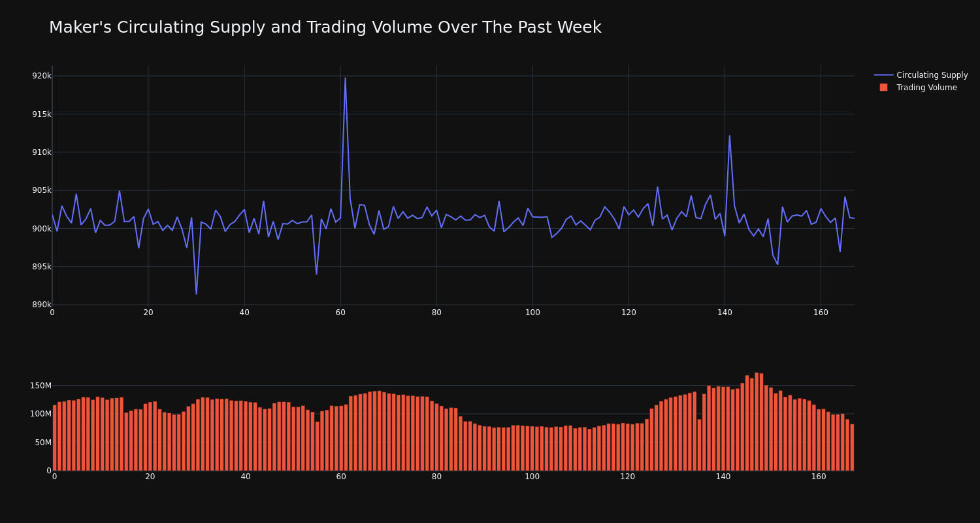
Task: Click the 160 tick on volume chart x-axis
Action: tap(819, 477)
